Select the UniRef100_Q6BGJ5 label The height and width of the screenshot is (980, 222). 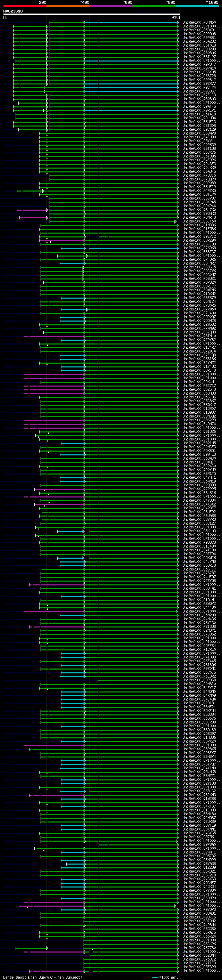pos(199,267)
